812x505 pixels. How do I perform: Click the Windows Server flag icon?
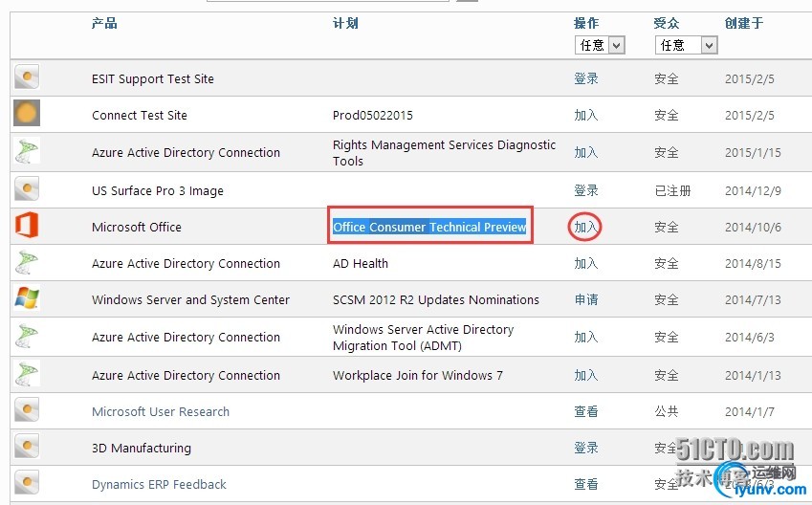point(27,298)
